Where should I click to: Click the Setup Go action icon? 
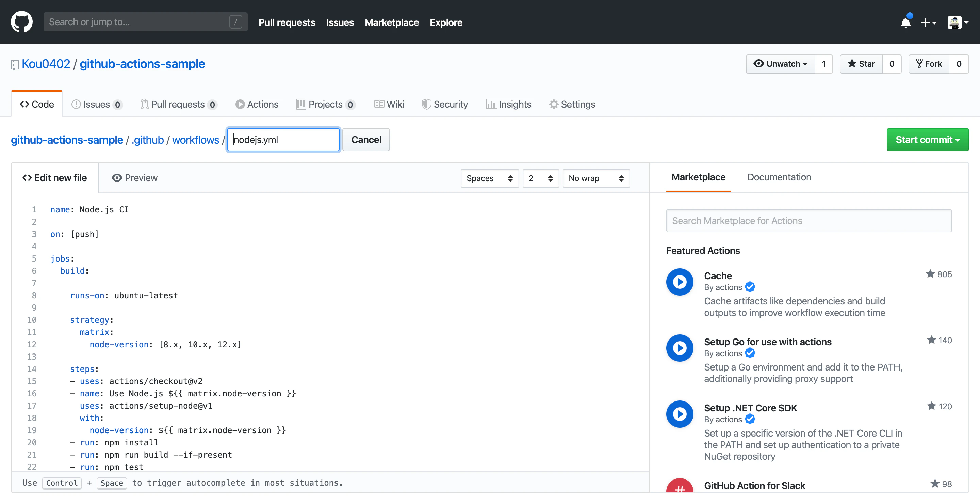point(680,348)
